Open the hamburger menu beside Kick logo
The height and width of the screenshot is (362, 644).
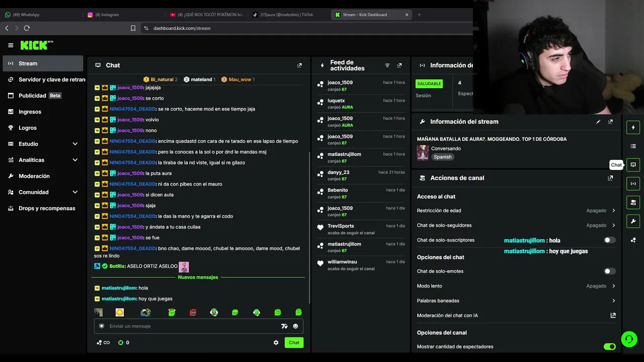click(x=11, y=45)
